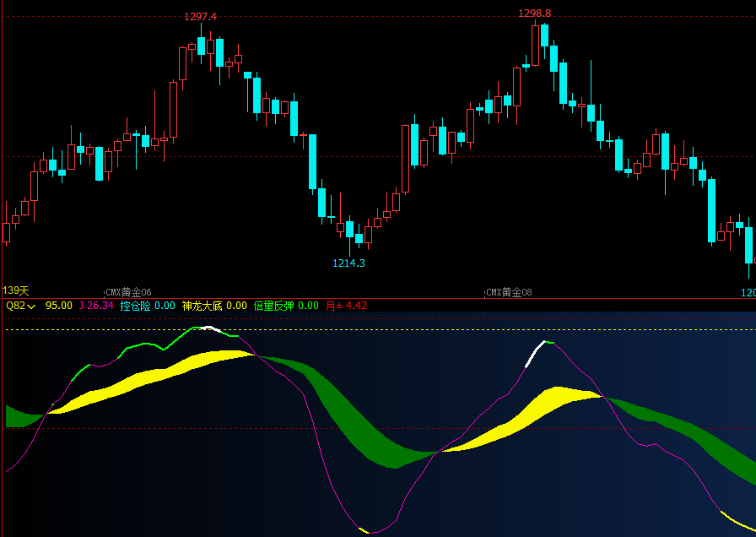Click the 神龙大底 indicator label
The height and width of the screenshot is (537, 756).
pos(202,306)
